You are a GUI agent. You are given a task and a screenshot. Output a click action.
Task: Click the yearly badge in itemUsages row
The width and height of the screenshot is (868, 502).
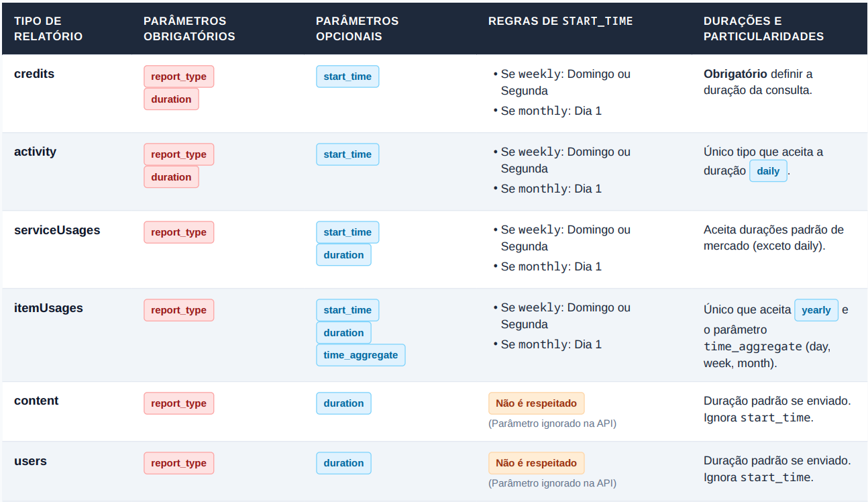816,310
